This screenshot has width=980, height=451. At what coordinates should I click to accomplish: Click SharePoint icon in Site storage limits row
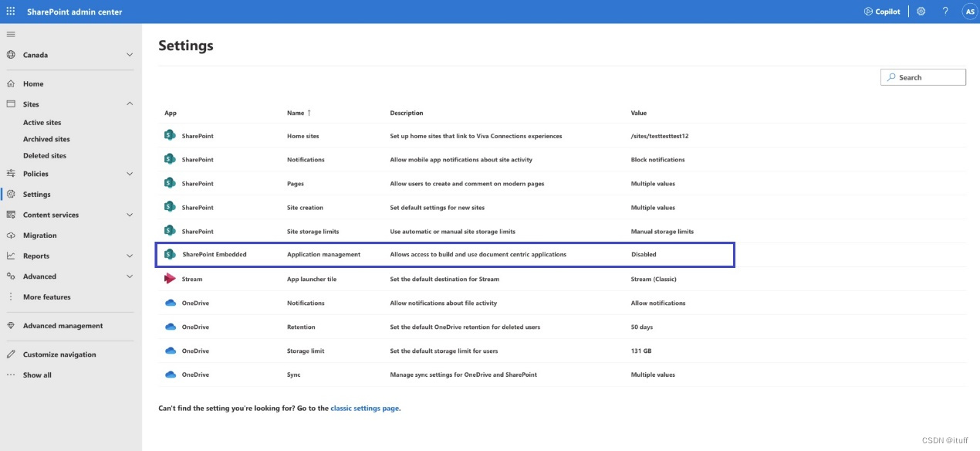(170, 231)
